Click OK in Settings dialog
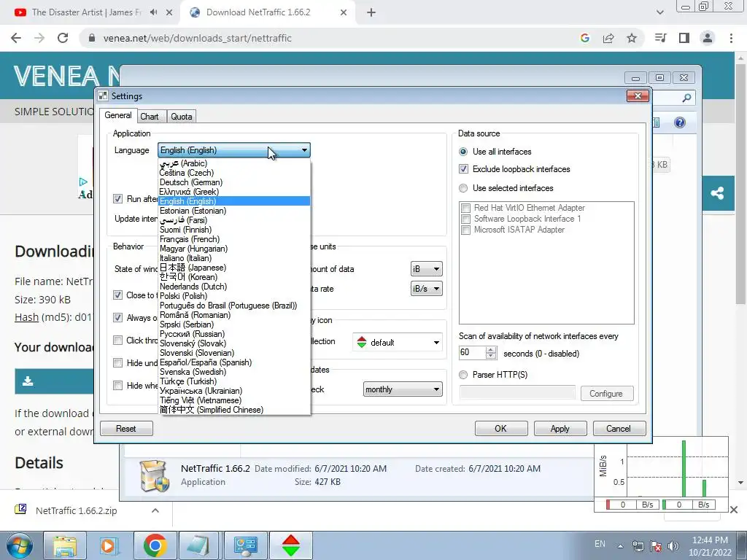The image size is (747, 560). click(x=501, y=429)
